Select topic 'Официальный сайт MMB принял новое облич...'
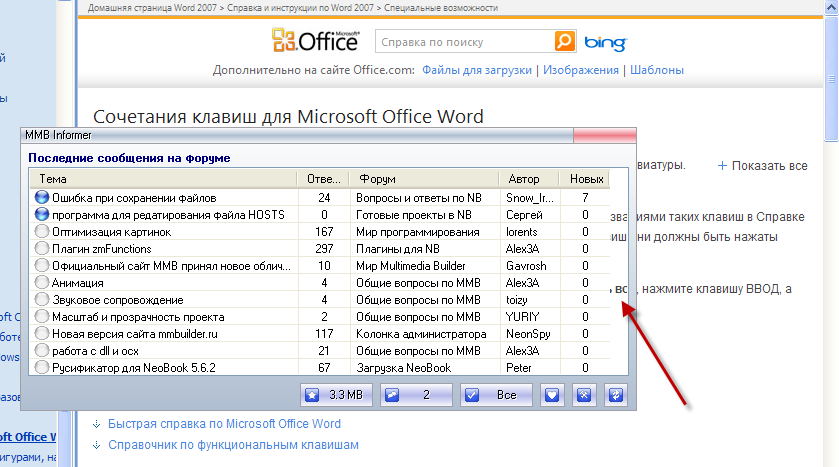This screenshot has width=839, height=467. (171, 266)
